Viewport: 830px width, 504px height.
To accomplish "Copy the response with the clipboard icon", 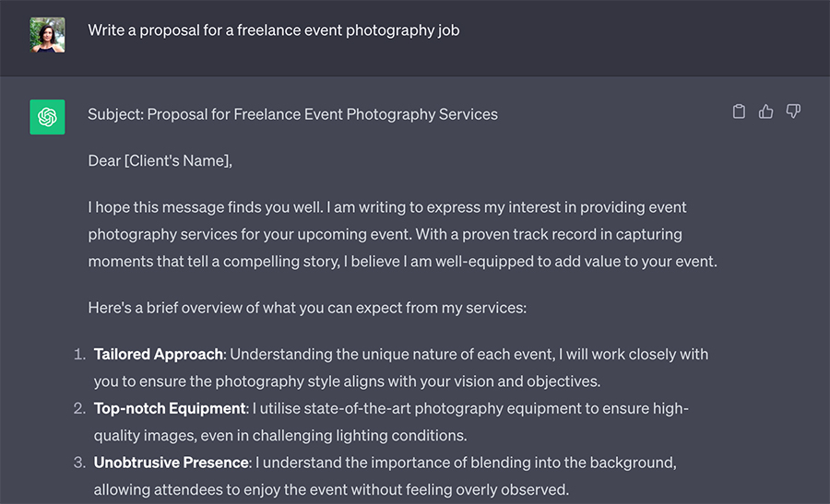I will pyautogui.click(x=739, y=111).
